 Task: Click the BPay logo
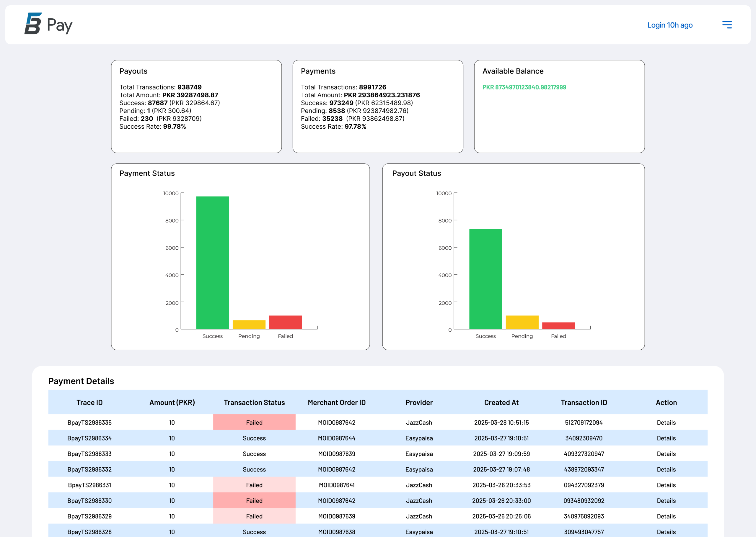(48, 24)
